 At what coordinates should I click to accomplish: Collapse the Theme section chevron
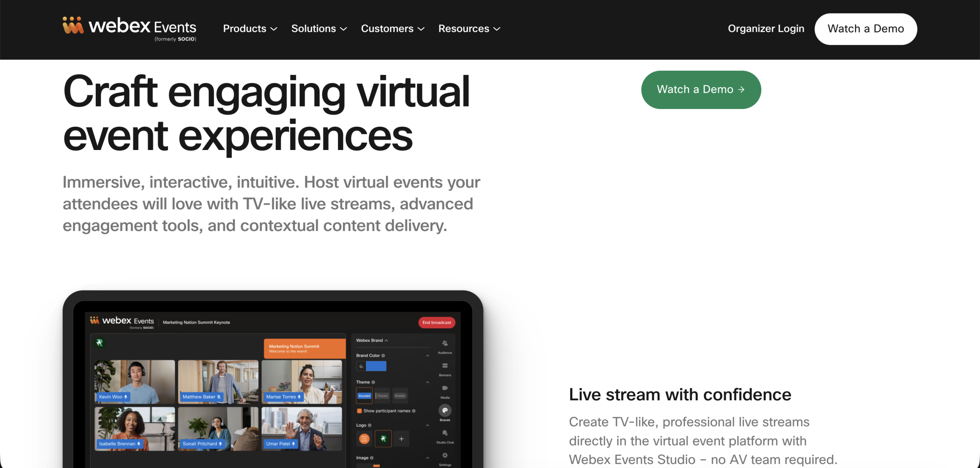(428, 382)
